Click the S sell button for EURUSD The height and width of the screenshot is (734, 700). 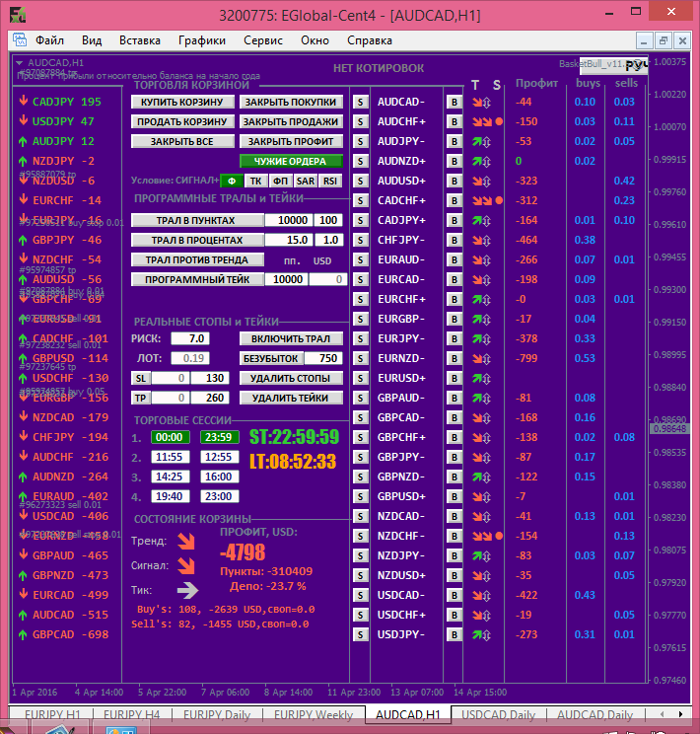[x=360, y=378]
